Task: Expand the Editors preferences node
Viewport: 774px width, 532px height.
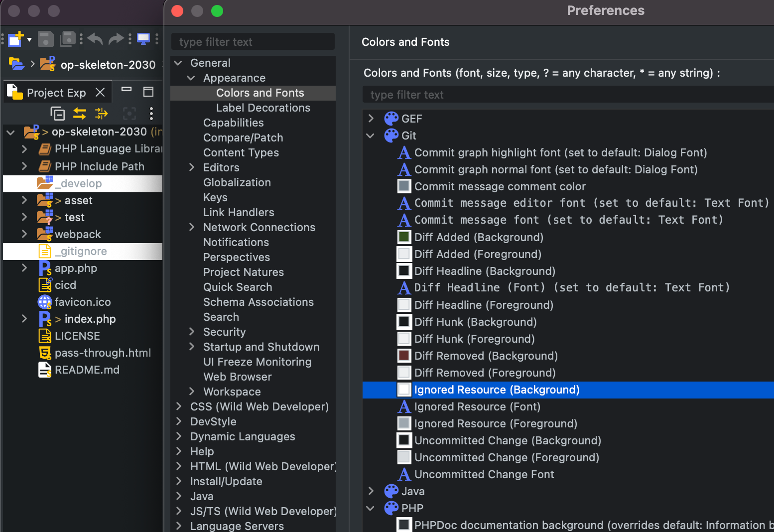Action: [192, 167]
